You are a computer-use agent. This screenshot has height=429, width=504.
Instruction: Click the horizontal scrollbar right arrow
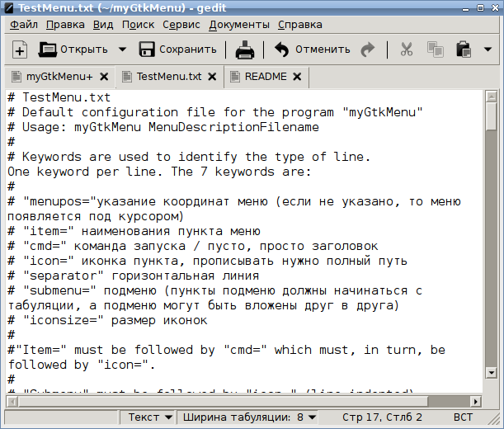pos(476,401)
